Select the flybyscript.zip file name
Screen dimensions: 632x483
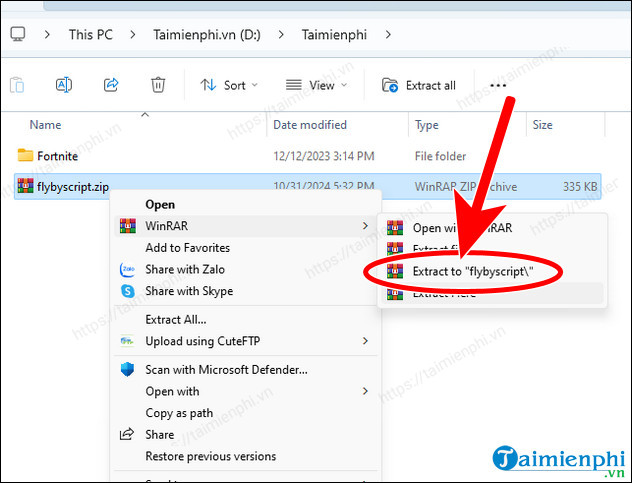73,187
